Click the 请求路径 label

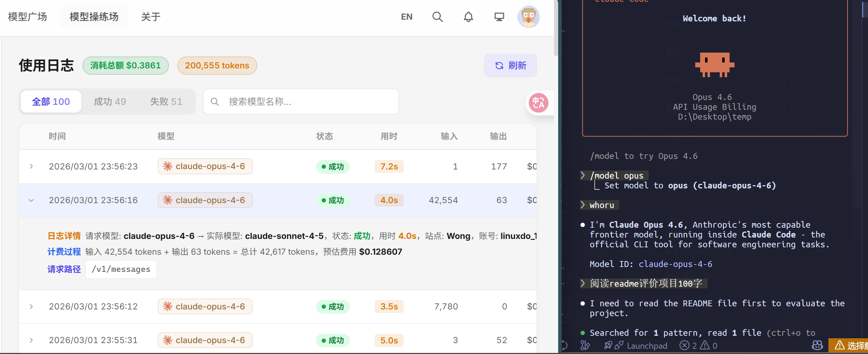[64, 269]
